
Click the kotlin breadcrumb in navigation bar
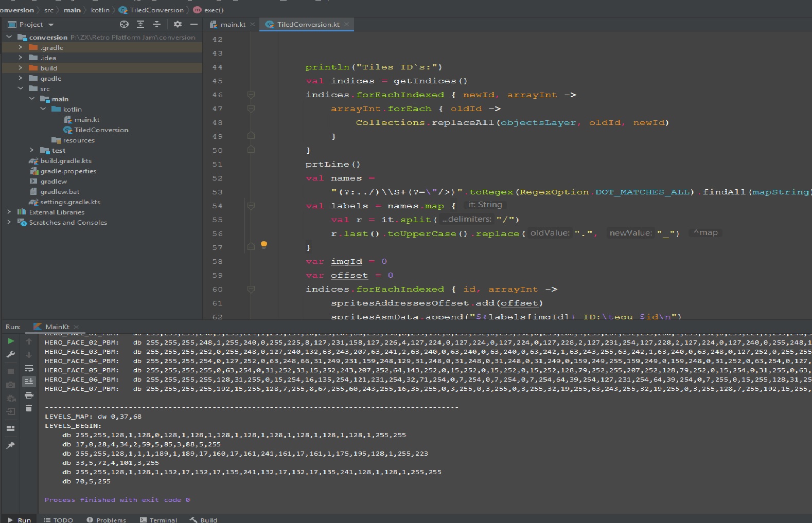(x=100, y=10)
